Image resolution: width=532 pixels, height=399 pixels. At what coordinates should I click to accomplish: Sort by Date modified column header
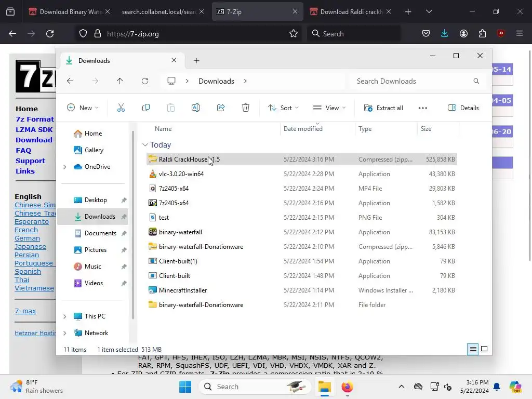303,129
